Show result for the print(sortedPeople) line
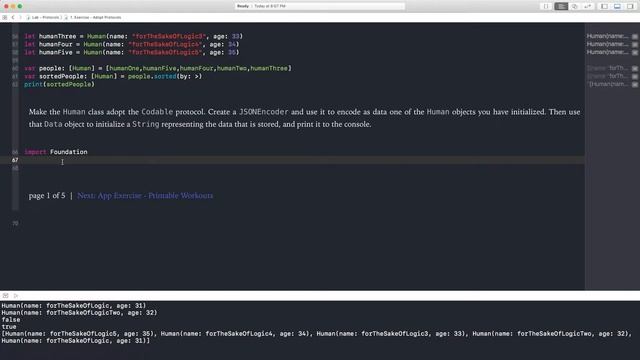640x360 pixels. click(x=635, y=84)
